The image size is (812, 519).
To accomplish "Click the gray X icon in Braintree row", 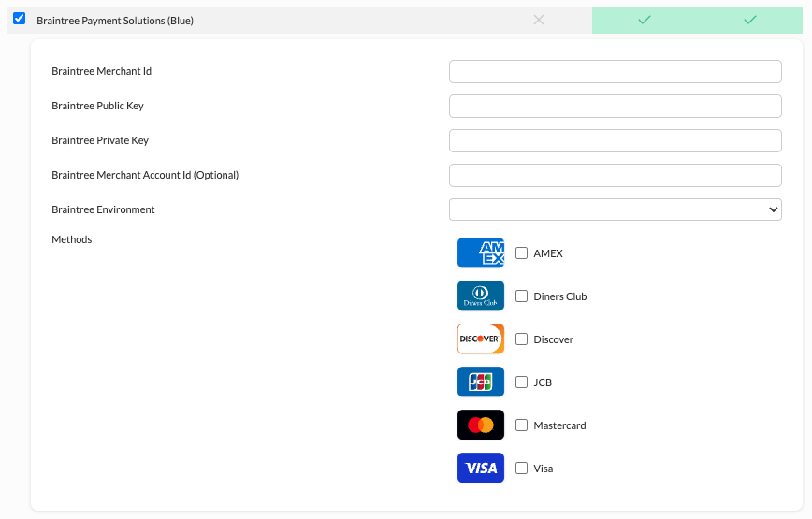I will click(539, 20).
